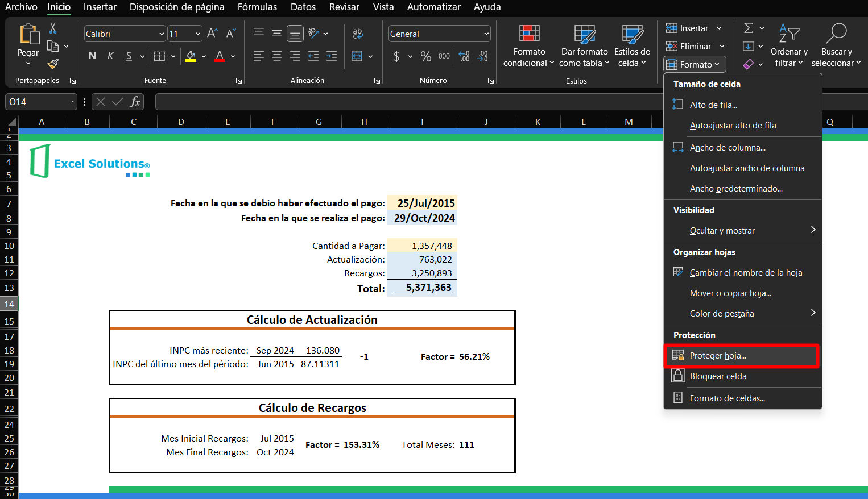Click increase decimal icon

(464, 56)
